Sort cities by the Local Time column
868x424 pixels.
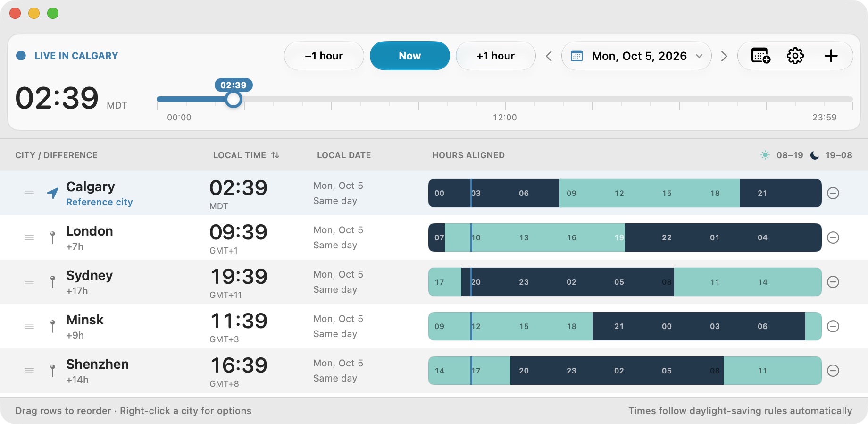tap(246, 155)
